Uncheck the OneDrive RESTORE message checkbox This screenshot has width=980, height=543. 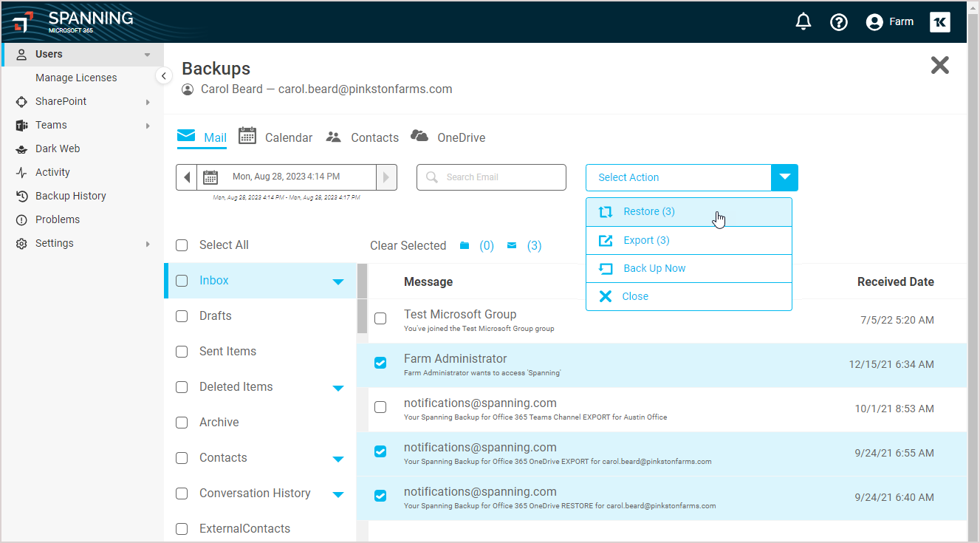(x=380, y=496)
